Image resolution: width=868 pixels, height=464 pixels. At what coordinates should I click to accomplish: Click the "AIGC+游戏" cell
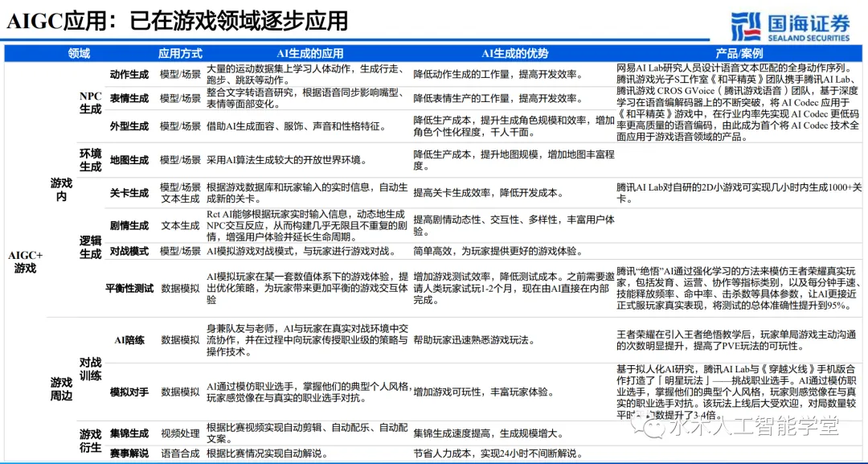click(25, 262)
